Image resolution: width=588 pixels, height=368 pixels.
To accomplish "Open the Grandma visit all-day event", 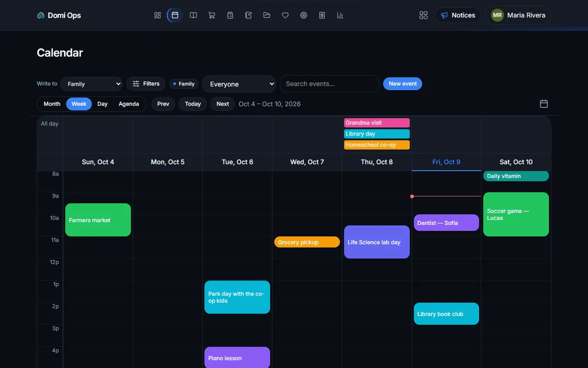I will point(377,123).
